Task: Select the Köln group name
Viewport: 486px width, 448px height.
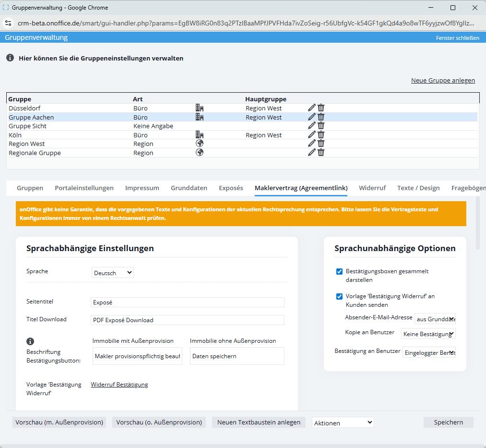Action: pos(15,135)
